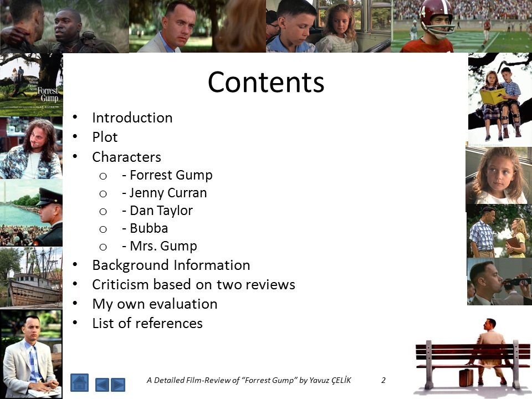Click the '- Dan Taylor' sub-item
The width and height of the screenshot is (532, 399).
tap(157, 211)
